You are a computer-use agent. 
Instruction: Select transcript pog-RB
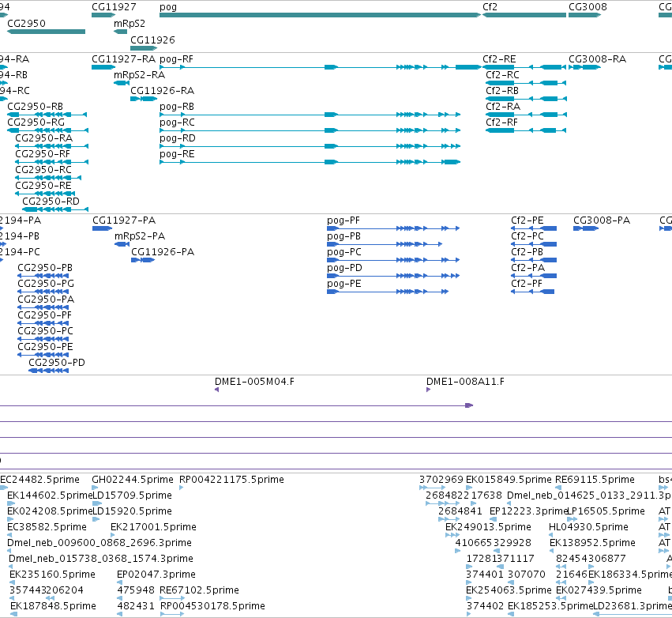point(310,115)
